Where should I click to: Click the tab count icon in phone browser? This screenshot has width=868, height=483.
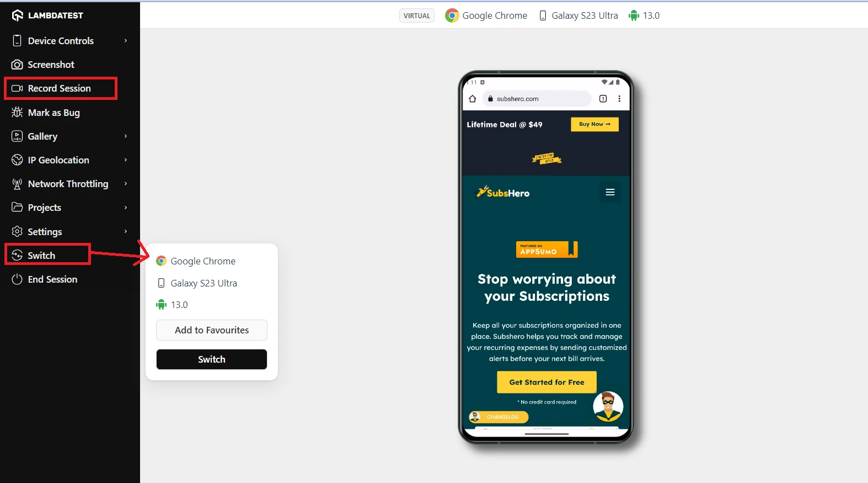[603, 99]
